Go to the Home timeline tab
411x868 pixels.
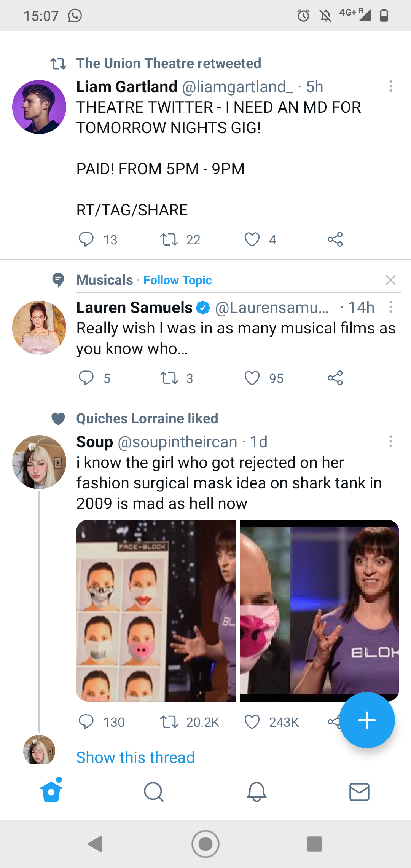[51, 792]
